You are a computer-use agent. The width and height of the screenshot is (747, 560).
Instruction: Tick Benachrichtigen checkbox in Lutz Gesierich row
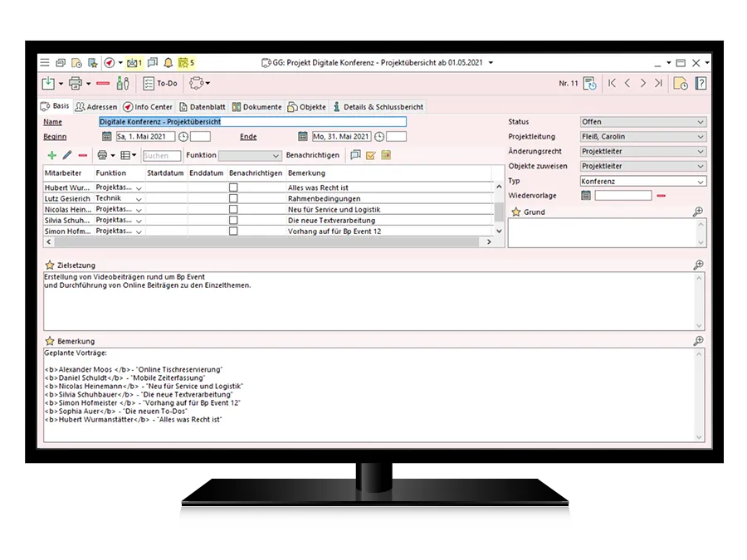pos(233,199)
